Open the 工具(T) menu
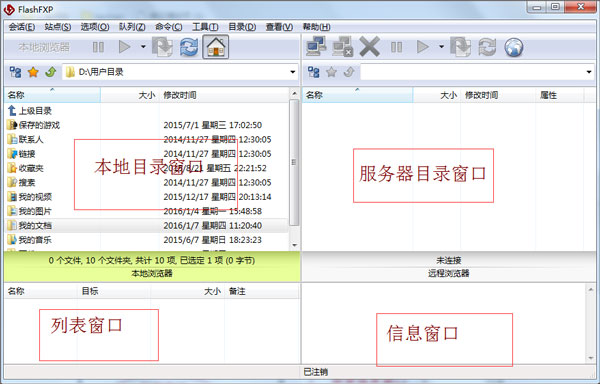Viewport: 600px width, 384px height. [205, 27]
